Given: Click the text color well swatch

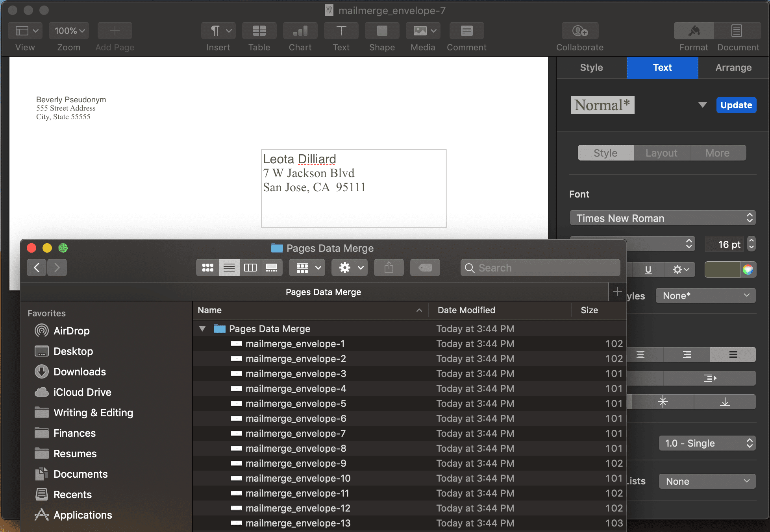Looking at the screenshot, I should pos(722,270).
